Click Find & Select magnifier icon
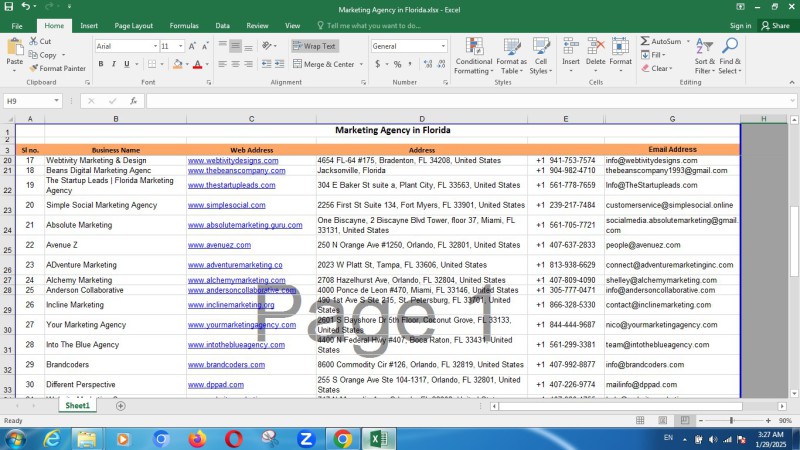 pyautogui.click(x=729, y=57)
